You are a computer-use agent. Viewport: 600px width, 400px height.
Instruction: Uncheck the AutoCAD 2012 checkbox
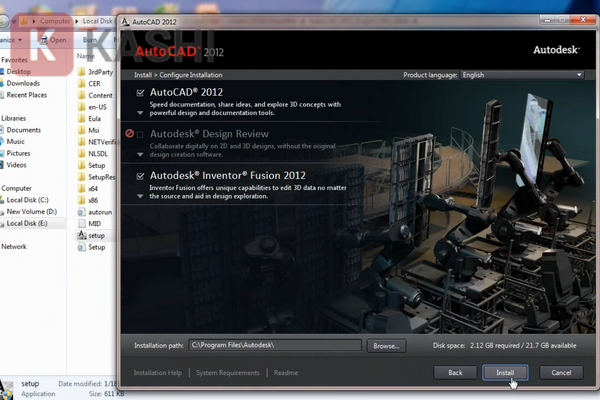point(140,93)
